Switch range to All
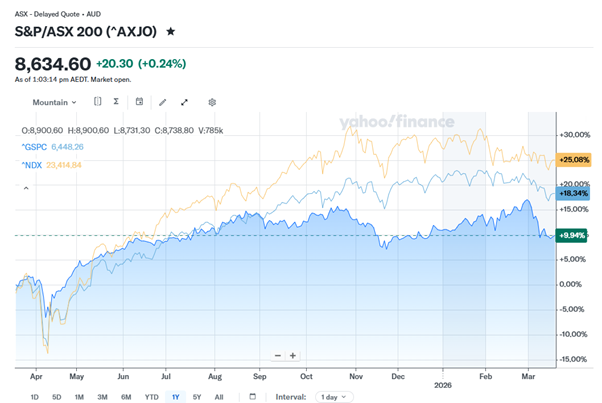Viewport: 602px width, 403px height. (x=219, y=397)
